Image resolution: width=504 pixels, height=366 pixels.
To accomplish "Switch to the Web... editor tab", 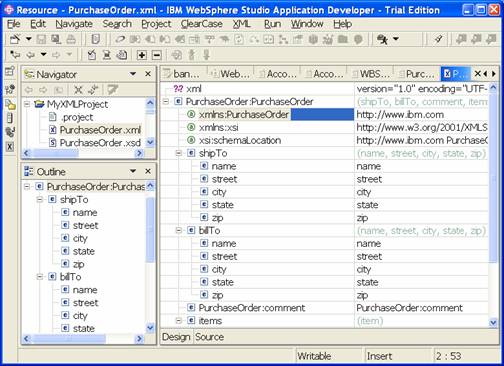I will 231,74.
